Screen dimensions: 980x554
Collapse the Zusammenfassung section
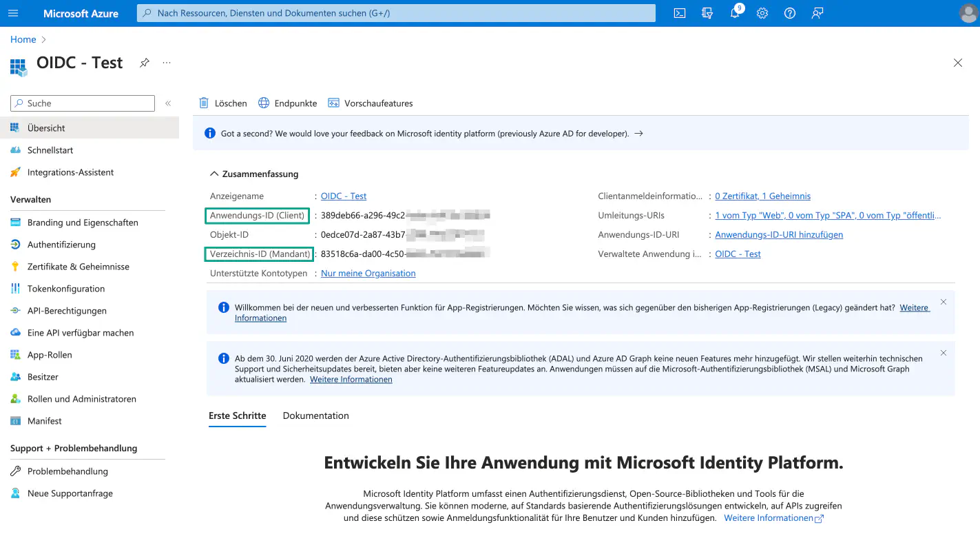tap(215, 174)
